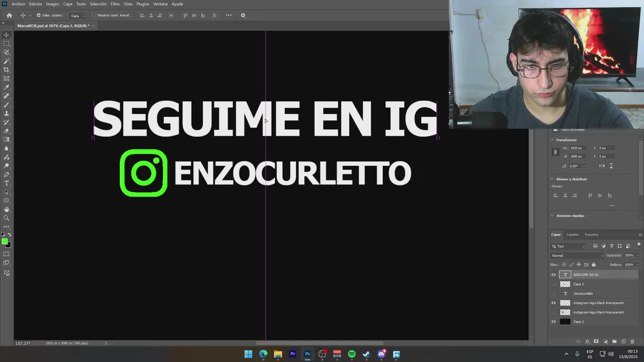
Task: Flip vertically in Transformar panel
Action: [611, 166]
